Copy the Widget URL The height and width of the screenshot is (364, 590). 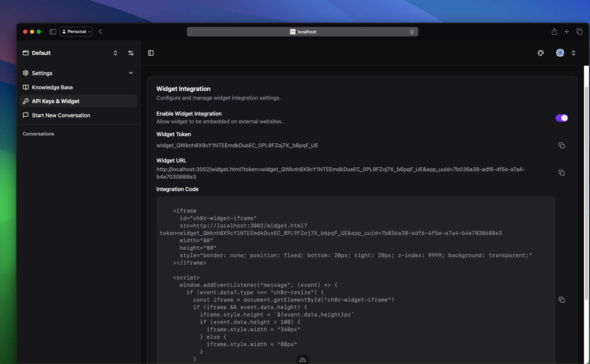[x=562, y=173]
